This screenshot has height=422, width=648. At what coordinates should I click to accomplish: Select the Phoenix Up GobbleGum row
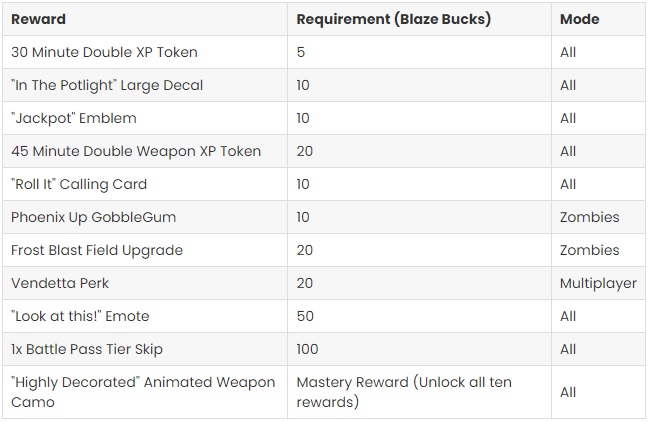tap(324, 217)
